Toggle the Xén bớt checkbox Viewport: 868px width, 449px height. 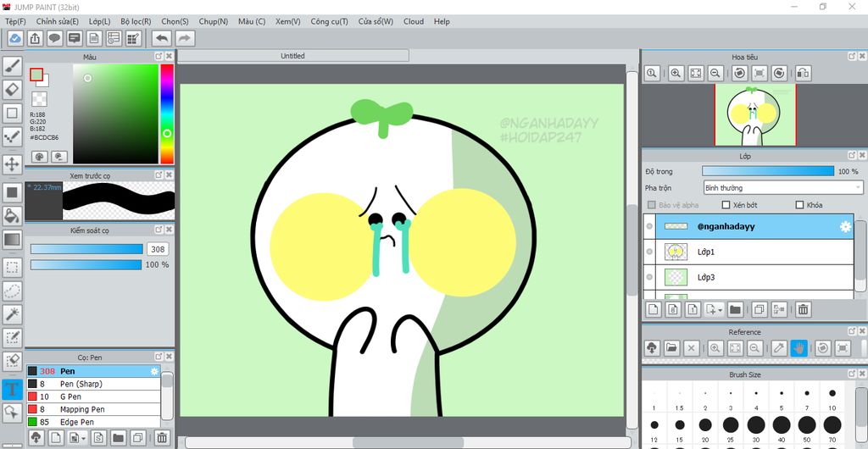tap(726, 205)
